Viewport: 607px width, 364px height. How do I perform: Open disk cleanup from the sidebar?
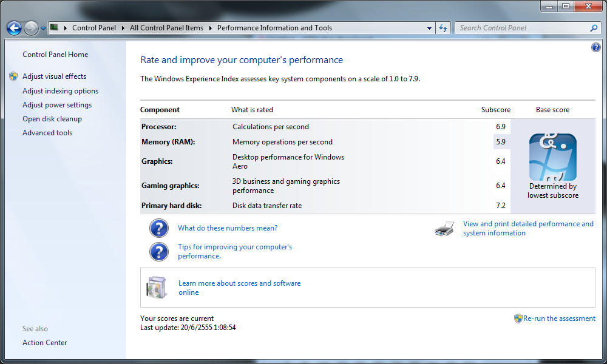(x=52, y=119)
